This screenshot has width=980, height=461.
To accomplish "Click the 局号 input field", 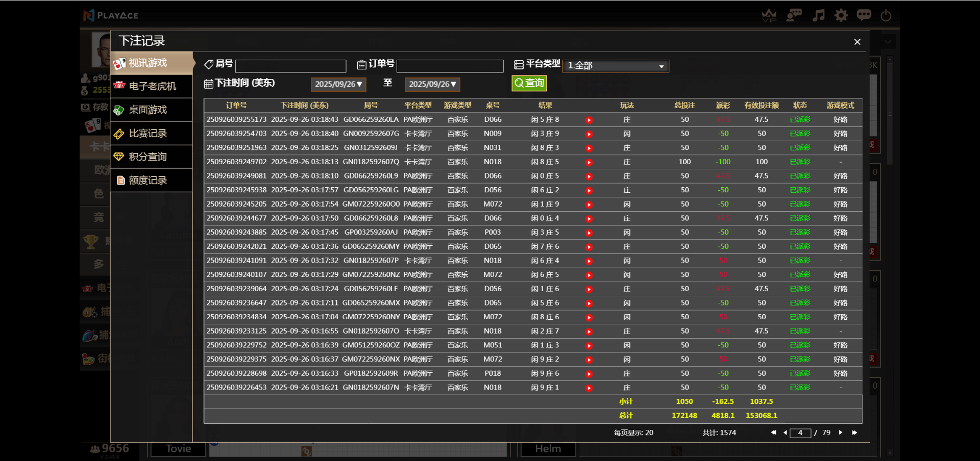I will point(290,66).
